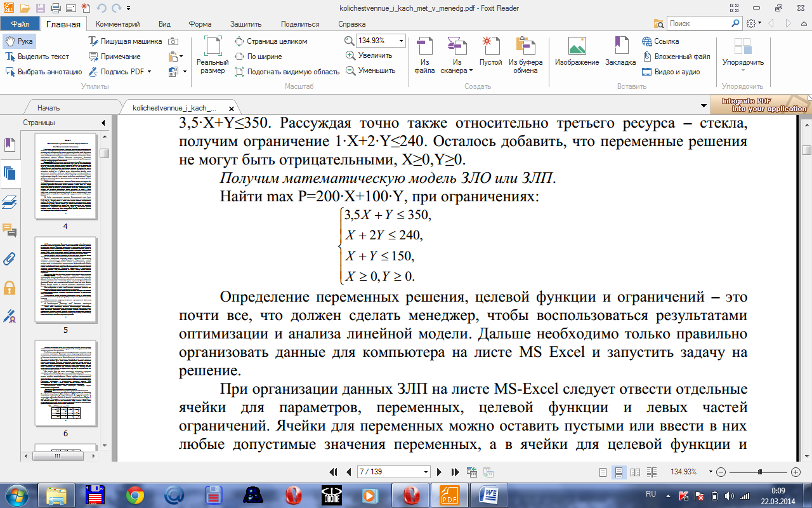Expand the Подпись PDF dropdown arrow
The image size is (812, 508).
pos(149,72)
